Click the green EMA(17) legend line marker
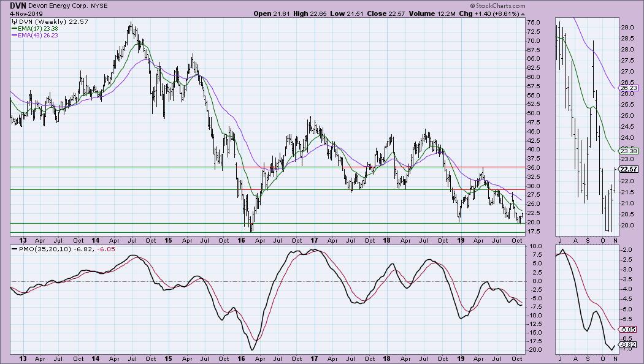 point(14,29)
